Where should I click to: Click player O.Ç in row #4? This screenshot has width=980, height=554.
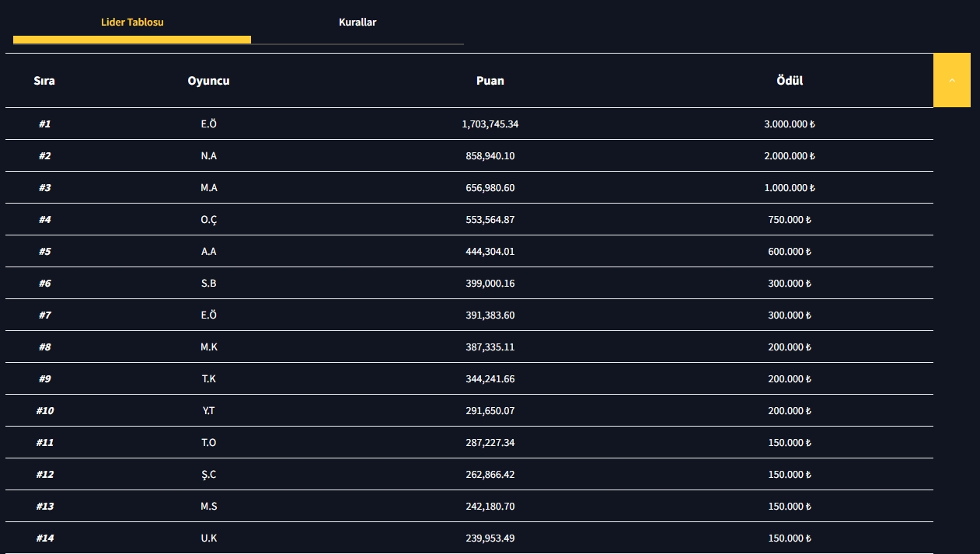[x=208, y=219]
